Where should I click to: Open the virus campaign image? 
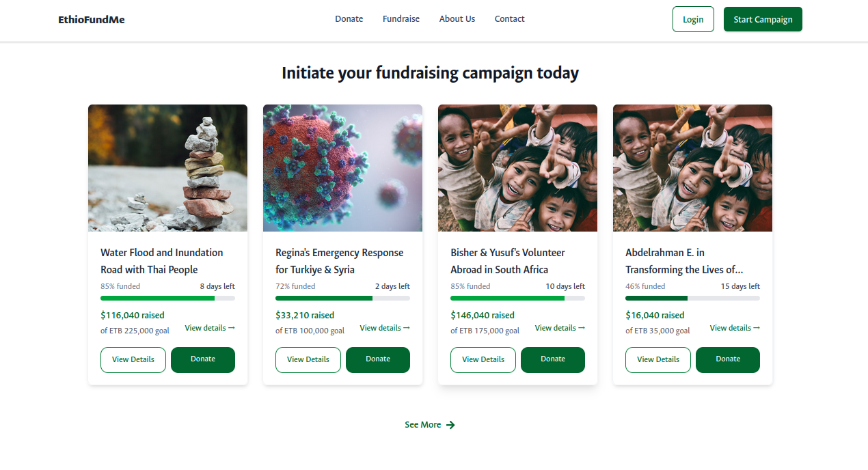(x=342, y=168)
